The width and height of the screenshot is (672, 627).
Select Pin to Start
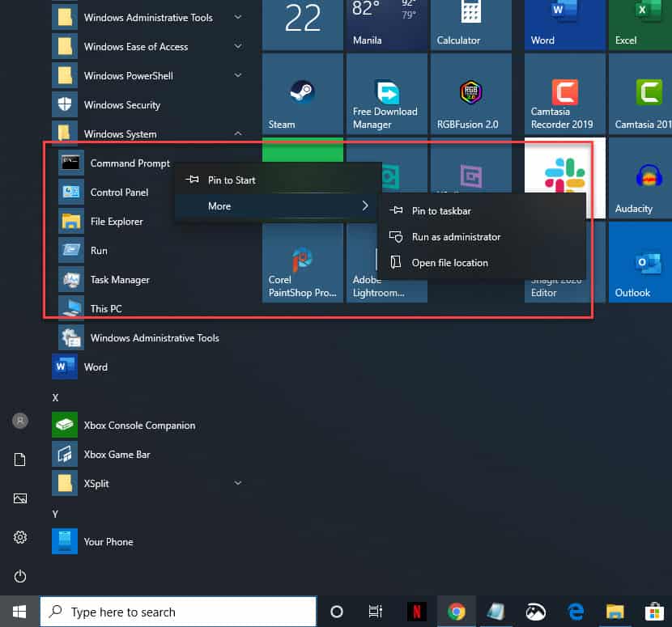278,180
